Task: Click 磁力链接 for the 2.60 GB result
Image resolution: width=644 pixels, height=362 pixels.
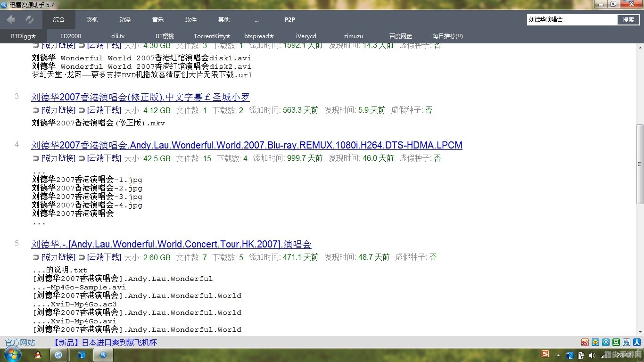Action: 58,257
